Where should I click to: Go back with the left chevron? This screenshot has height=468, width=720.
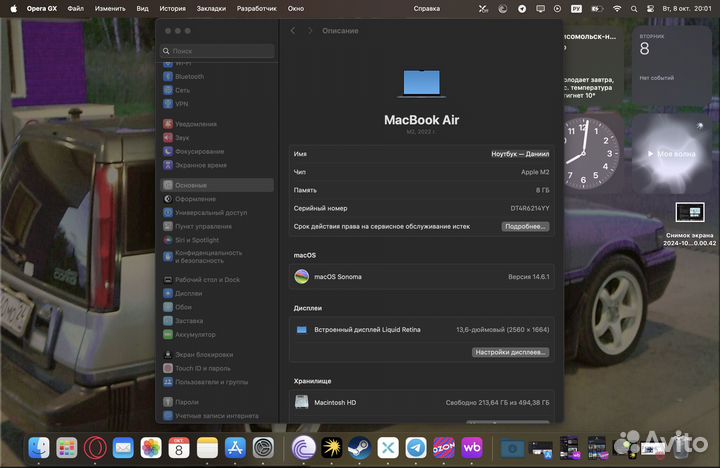click(x=293, y=30)
